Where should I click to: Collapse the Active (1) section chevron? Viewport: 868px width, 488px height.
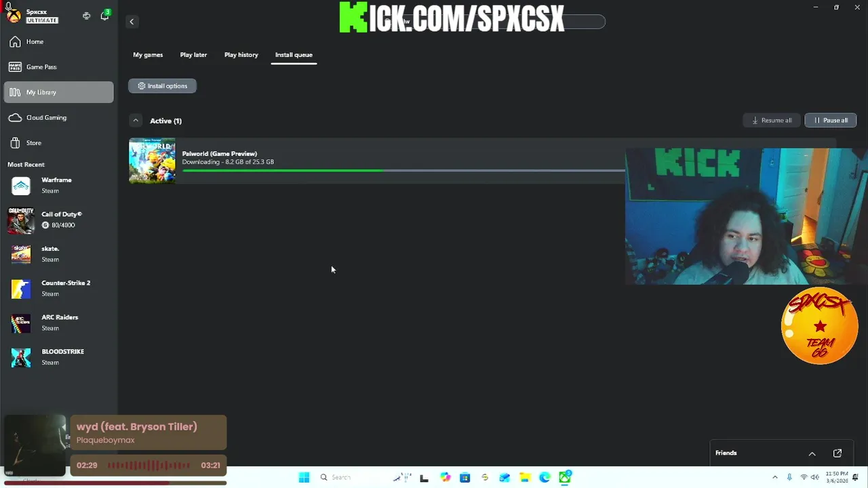click(x=136, y=121)
